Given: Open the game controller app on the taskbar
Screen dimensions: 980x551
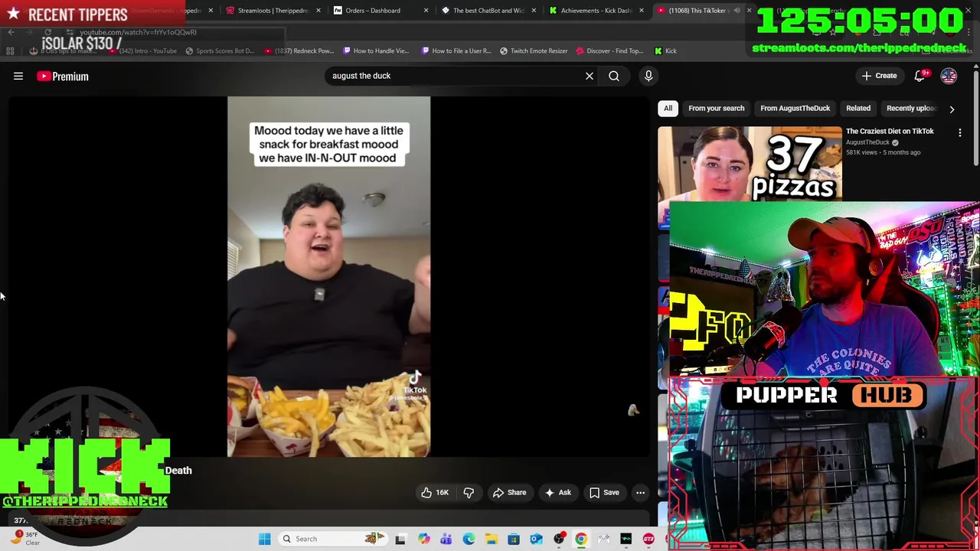Looking at the screenshot, I should point(603,539).
